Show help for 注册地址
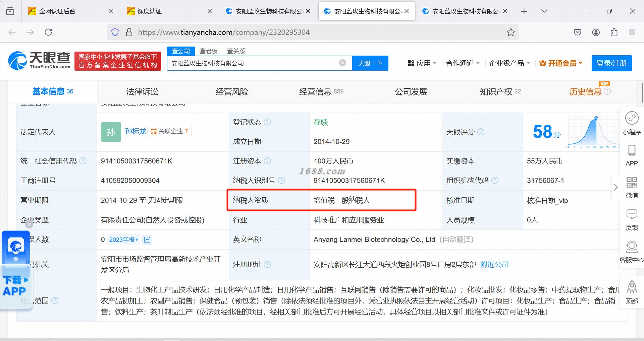 pos(267,265)
